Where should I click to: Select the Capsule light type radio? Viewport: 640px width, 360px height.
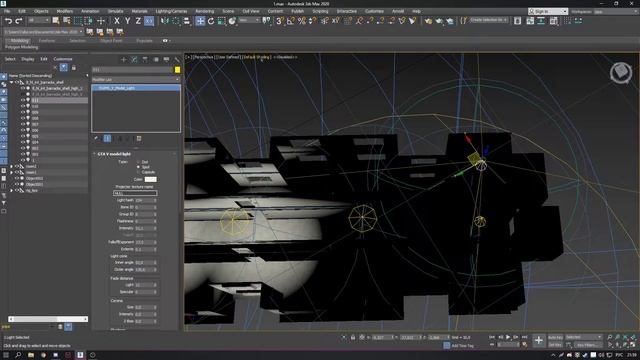[x=138, y=172]
